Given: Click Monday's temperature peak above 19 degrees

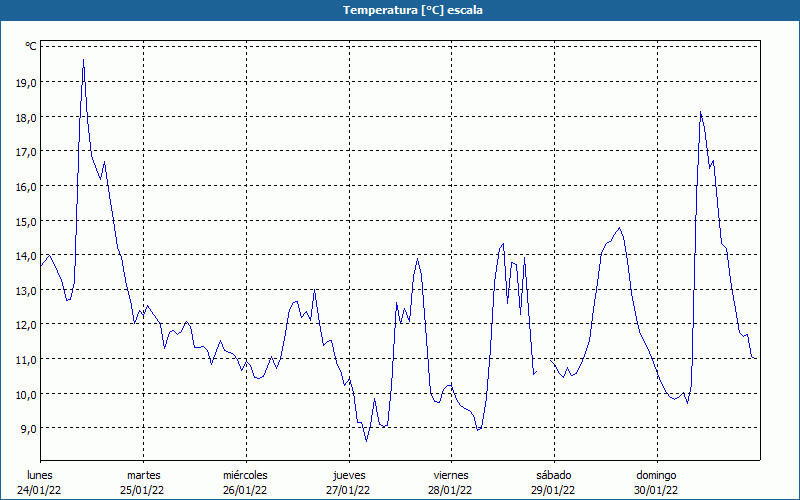Looking at the screenshot, I should [x=84, y=60].
